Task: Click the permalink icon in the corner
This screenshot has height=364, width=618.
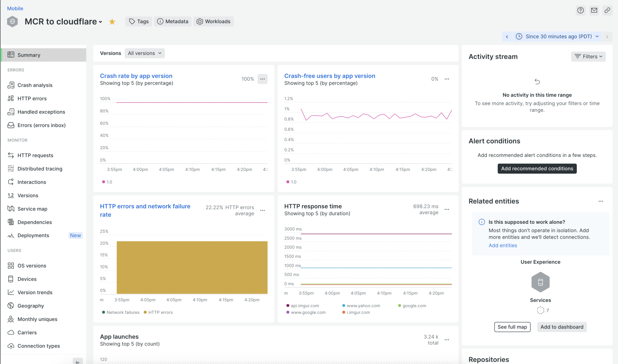Action: [x=607, y=10]
